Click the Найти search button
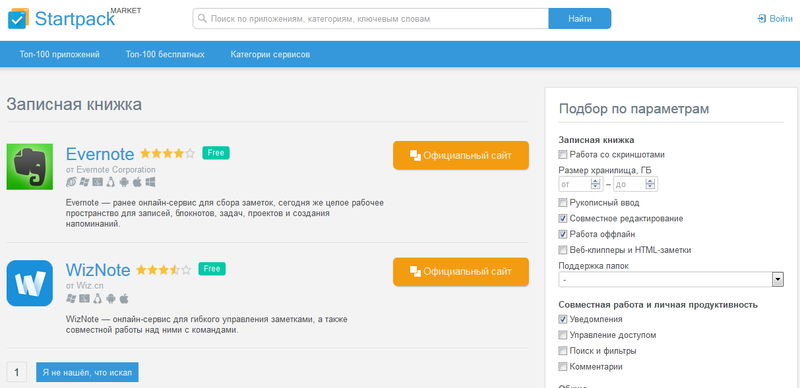This screenshot has width=800, height=388. pos(580,18)
